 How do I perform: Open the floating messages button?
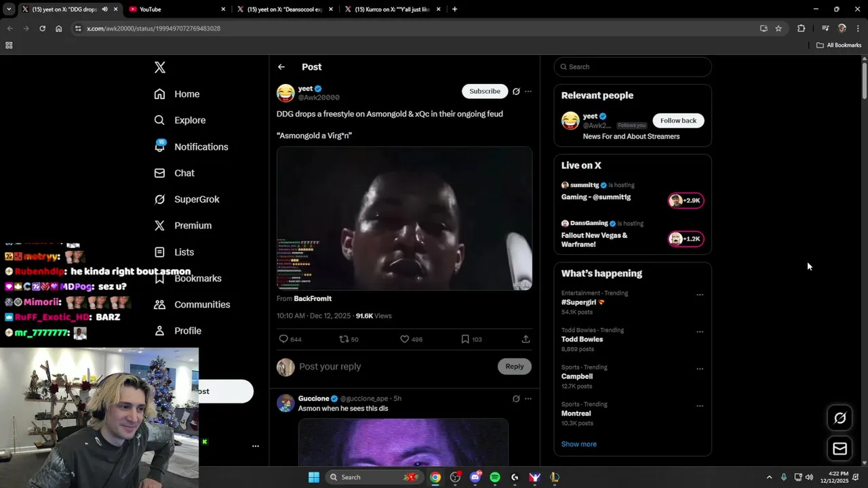[x=840, y=449]
